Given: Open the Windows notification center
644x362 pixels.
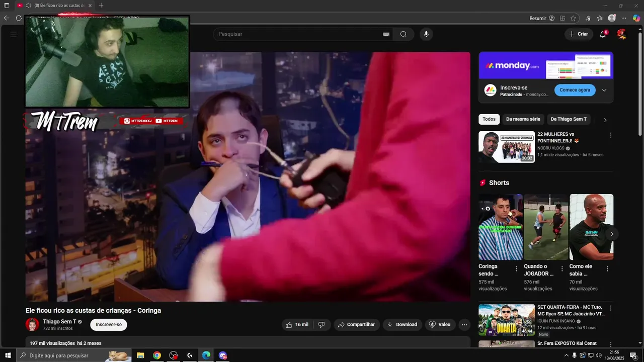Looking at the screenshot, I should tap(634, 355).
